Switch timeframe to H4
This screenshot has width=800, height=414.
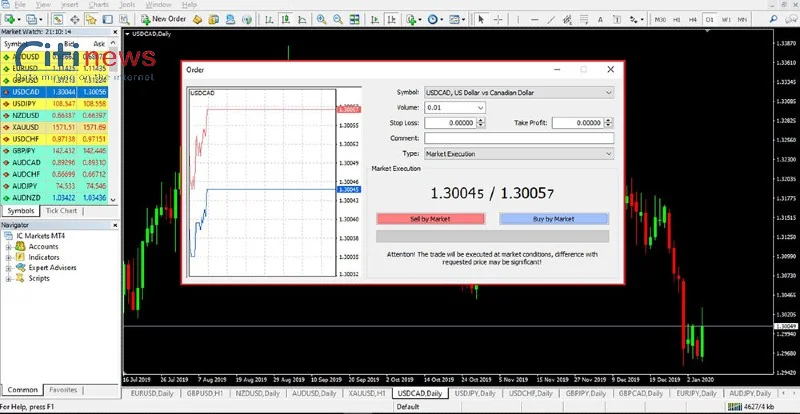(692, 19)
